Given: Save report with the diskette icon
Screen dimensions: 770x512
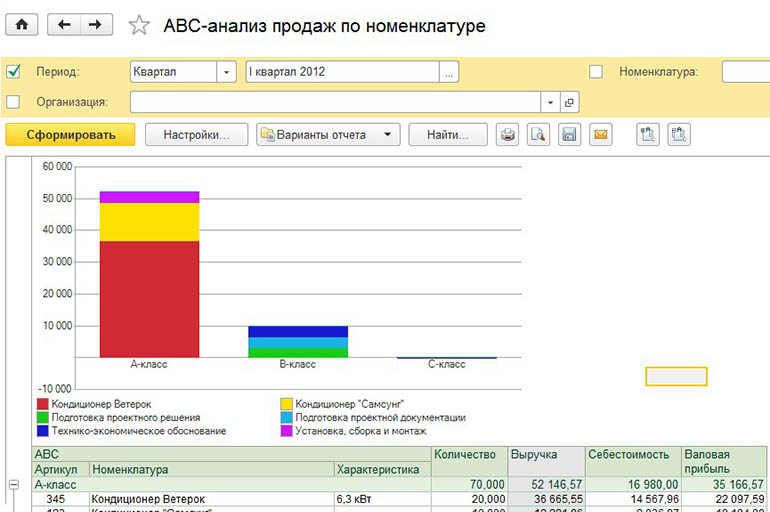Looking at the screenshot, I should [x=569, y=135].
